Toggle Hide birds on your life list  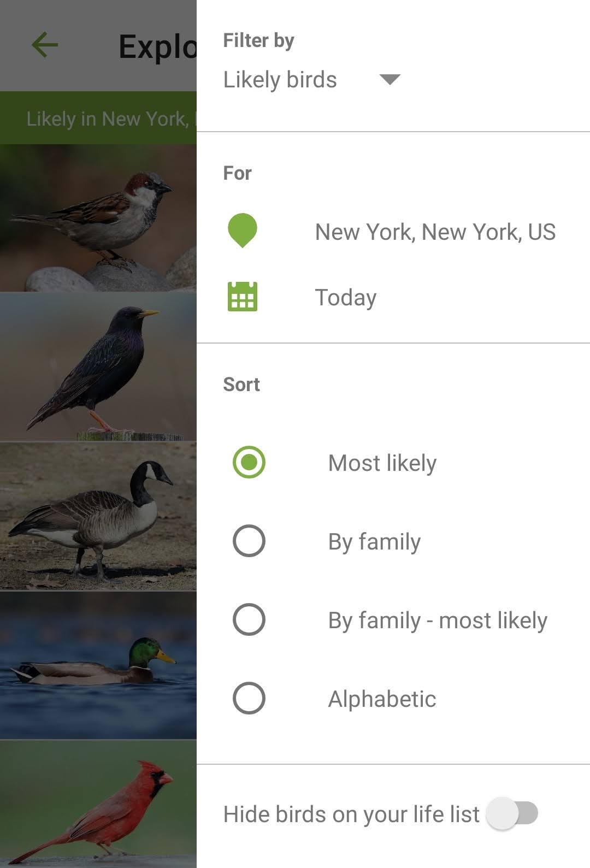pos(512,813)
